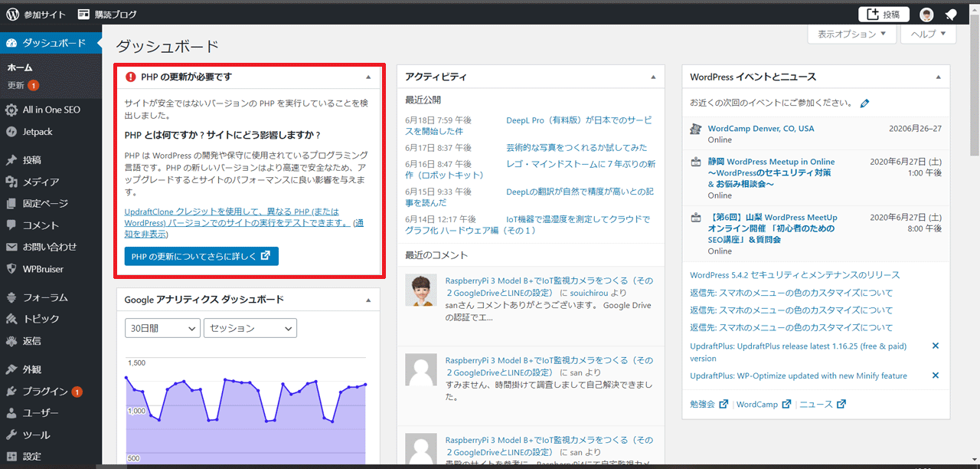This screenshot has width=980, height=469.
Task: Click the WPBruiser shield icon
Action: tap(11, 269)
